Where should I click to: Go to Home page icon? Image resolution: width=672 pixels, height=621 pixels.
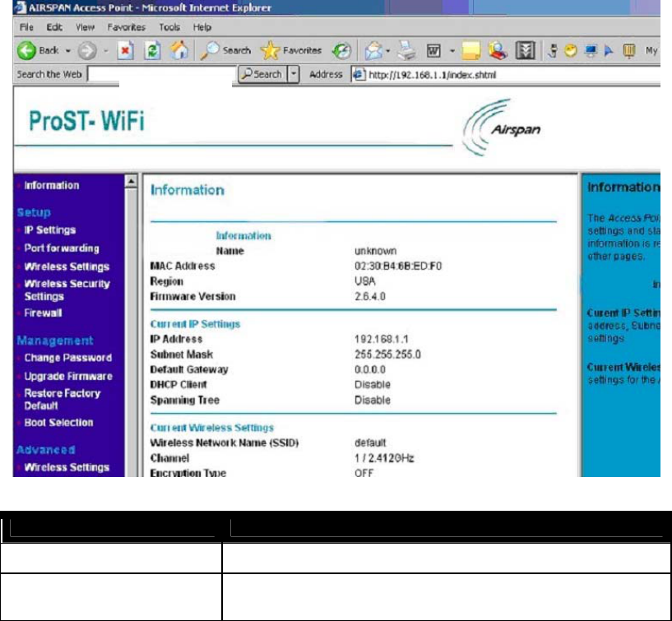click(179, 50)
